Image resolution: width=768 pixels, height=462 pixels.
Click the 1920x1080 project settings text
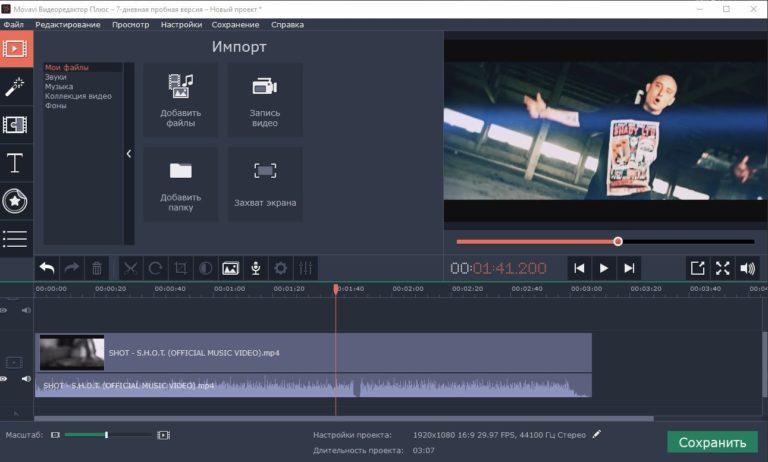(x=499, y=435)
